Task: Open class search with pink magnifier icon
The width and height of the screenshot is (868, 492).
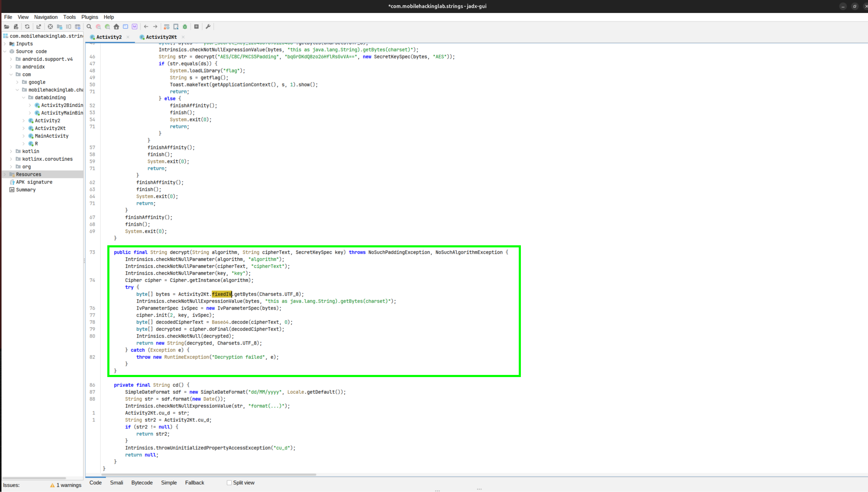Action: [x=98, y=27]
